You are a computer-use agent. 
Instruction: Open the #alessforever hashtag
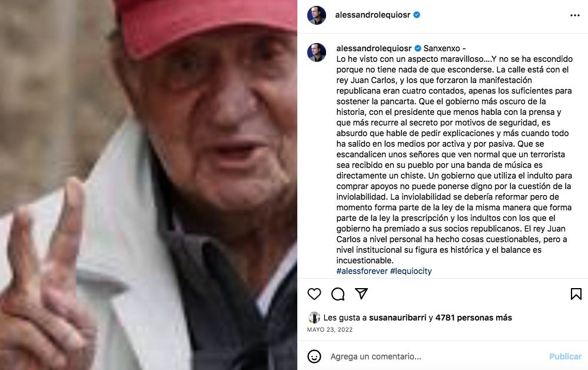tap(362, 271)
